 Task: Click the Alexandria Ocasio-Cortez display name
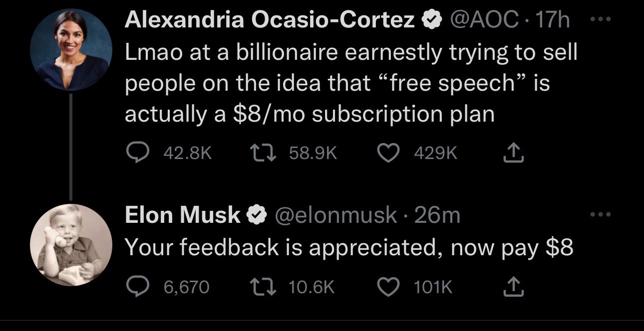pos(270,20)
